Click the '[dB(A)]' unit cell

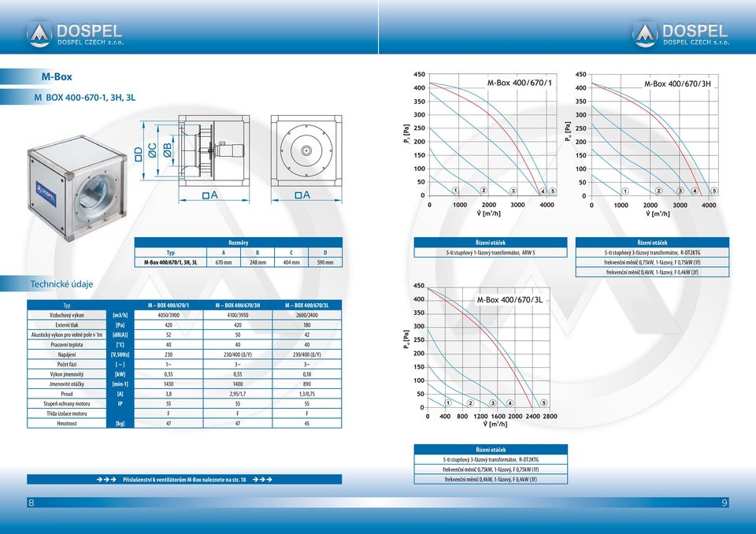tap(120, 335)
